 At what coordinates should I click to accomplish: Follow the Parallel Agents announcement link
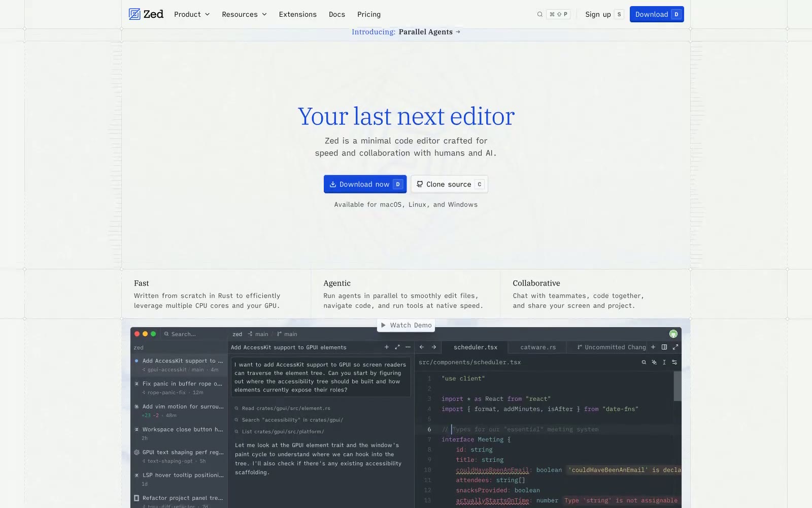406,31
